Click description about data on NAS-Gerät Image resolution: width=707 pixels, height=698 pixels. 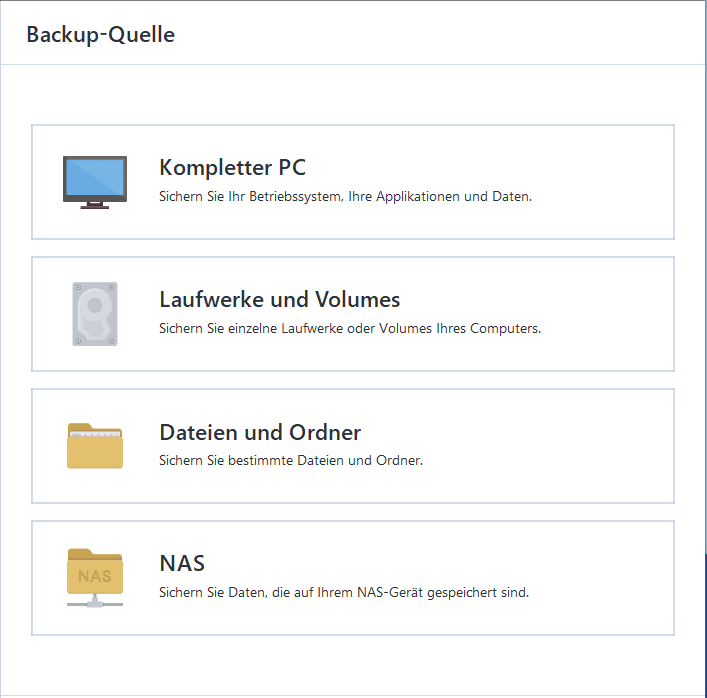tap(343, 593)
